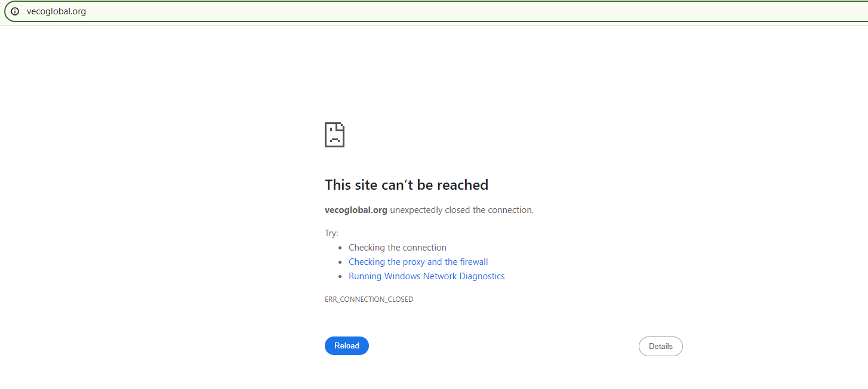Click the 'This site can't be reached' heading

click(407, 185)
